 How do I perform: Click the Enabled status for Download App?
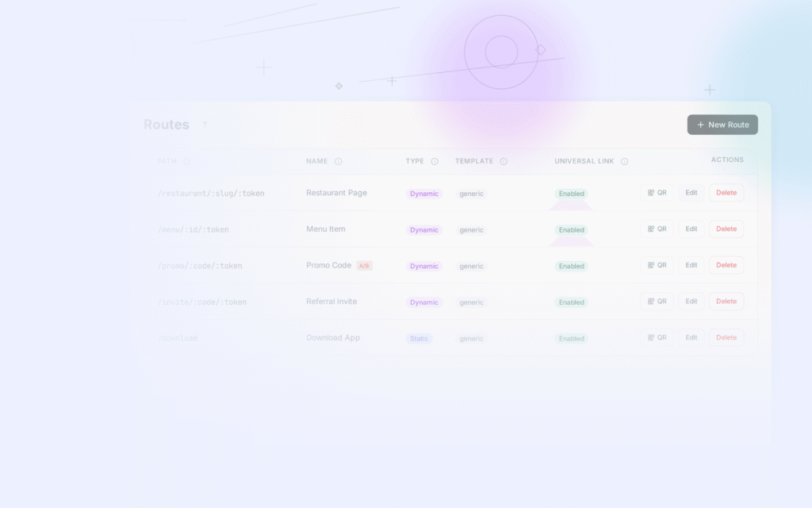(571, 338)
